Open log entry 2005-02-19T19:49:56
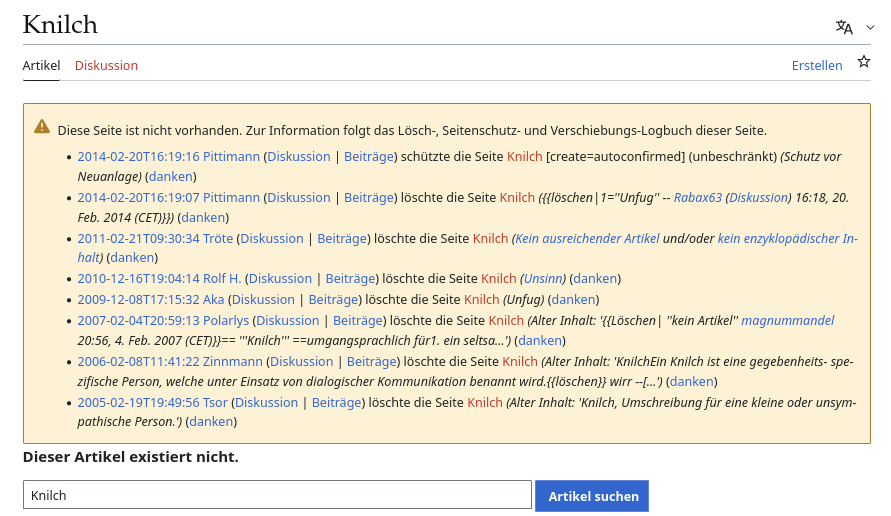Image resolution: width=891 pixels, height=516 pixels. pos(138,402)
